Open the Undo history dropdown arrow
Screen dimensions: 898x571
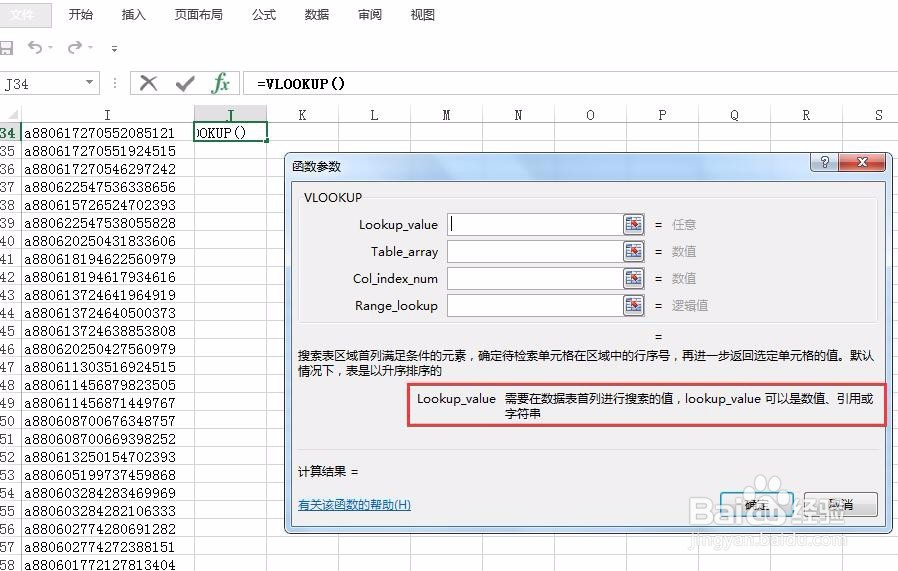point(50,48)
